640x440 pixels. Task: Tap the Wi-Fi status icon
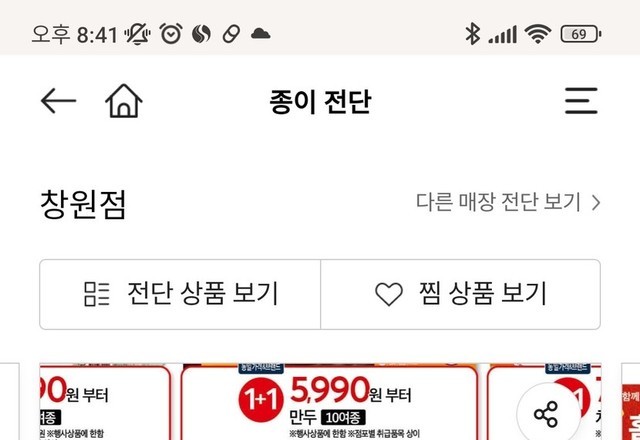point(538,34)
